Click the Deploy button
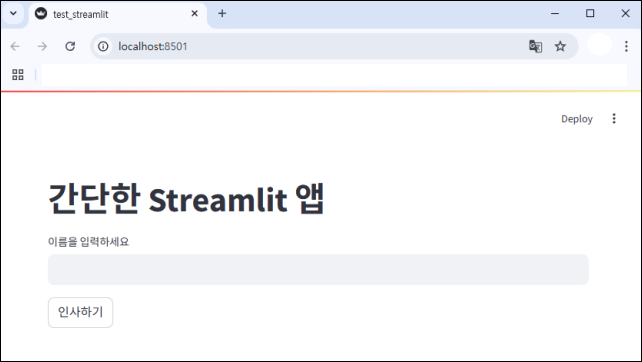642x362 pixels. tap(576, 119)
